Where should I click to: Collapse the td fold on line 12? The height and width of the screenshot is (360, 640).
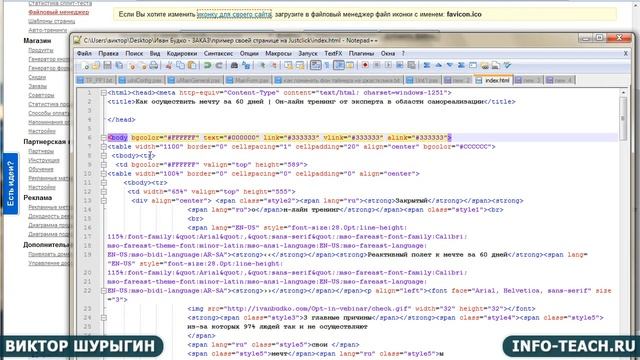(104, 191)
